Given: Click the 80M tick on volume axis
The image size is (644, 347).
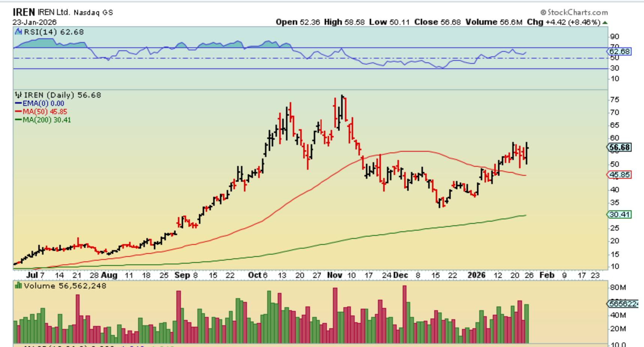Looking at the screenshot, I should (618, 288).
